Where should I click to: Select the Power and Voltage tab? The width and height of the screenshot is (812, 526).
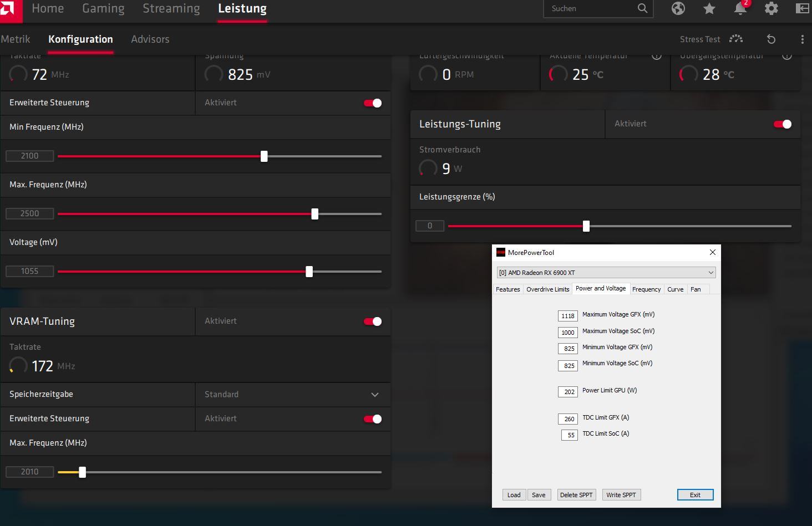pyautogui.click(x=601, y=288)
